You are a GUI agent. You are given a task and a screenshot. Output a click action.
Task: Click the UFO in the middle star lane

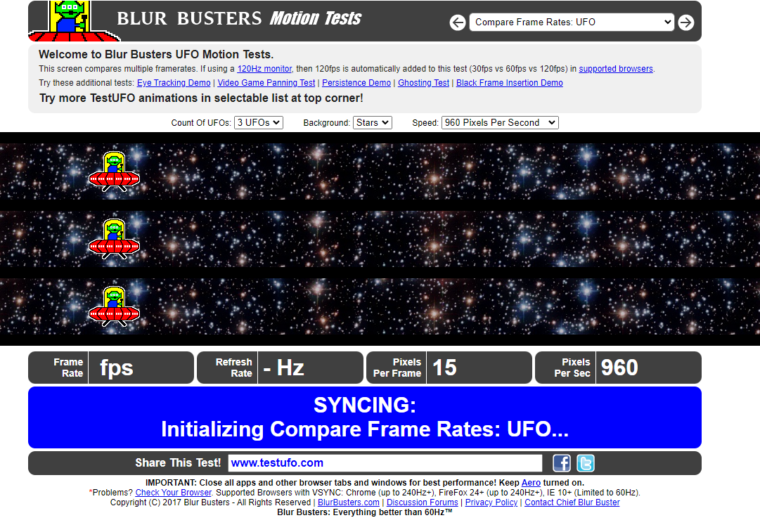pos(115,239)
